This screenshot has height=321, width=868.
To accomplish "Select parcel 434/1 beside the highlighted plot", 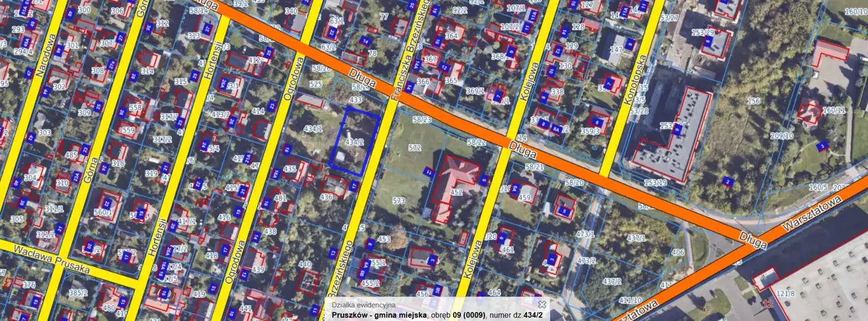I will (313, 129).
